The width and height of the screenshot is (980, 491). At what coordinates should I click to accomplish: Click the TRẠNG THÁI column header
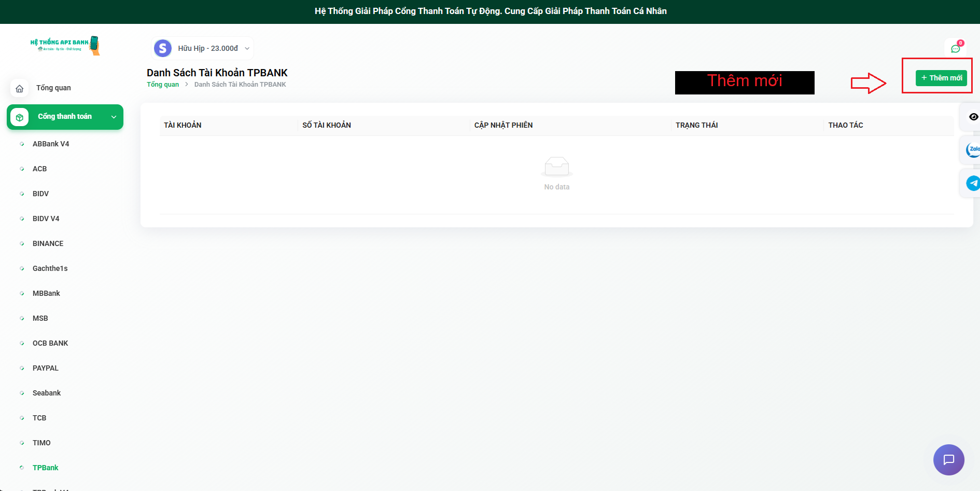click(696, 125)
